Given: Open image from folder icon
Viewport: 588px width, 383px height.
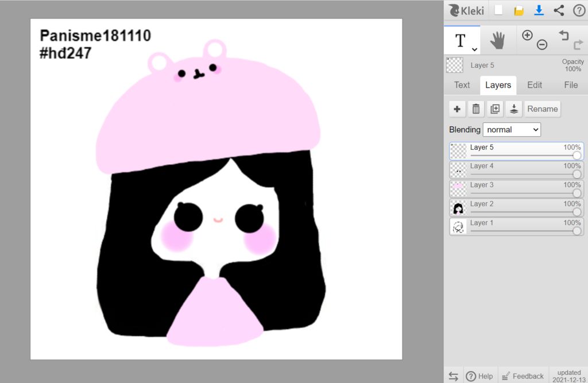Looking at the screenshot, I should click(519, 10).
